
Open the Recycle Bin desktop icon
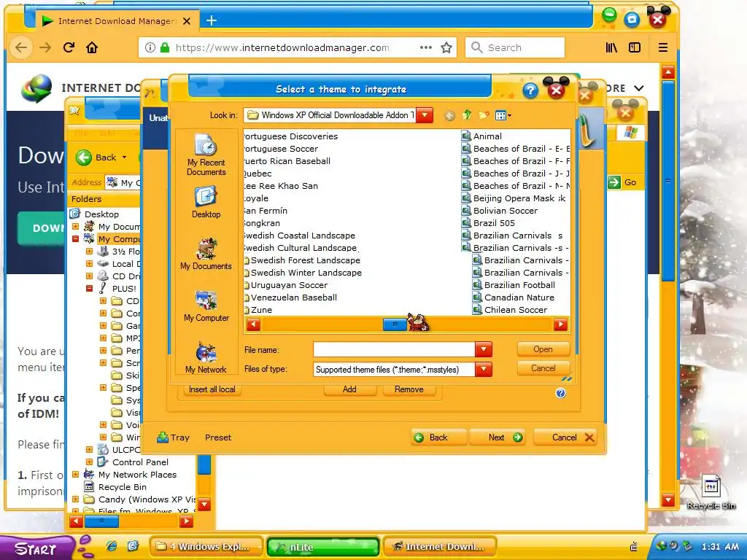(x=711, y=493)
